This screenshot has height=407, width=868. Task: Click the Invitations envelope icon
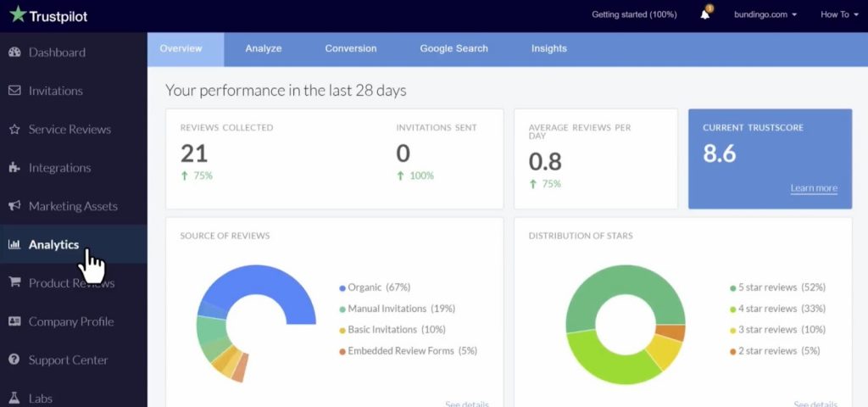[x=14, y=90]
